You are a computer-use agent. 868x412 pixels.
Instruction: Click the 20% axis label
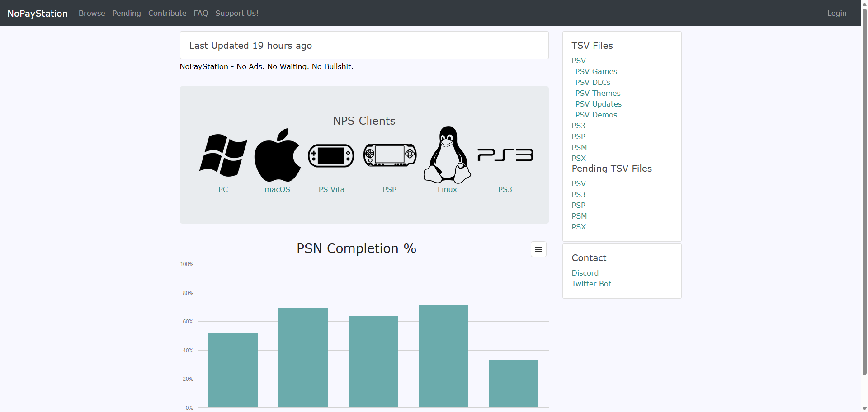pyautogui.click(x=188, y=379)
